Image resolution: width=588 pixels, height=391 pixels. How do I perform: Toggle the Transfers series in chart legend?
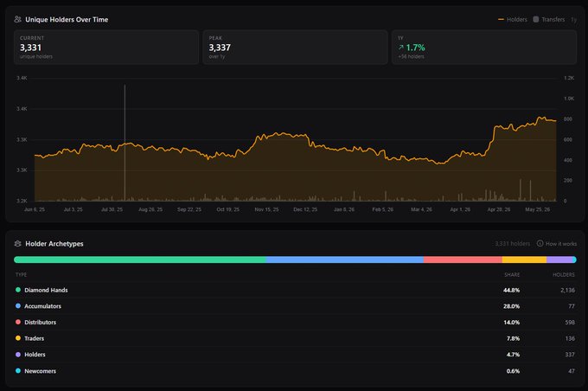(x=549, y=20)
